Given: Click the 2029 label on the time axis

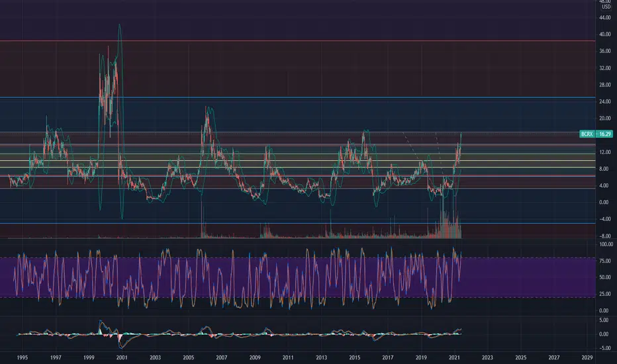Looking at the screenshot, I should pyautogui.click(x=587, y=357).
